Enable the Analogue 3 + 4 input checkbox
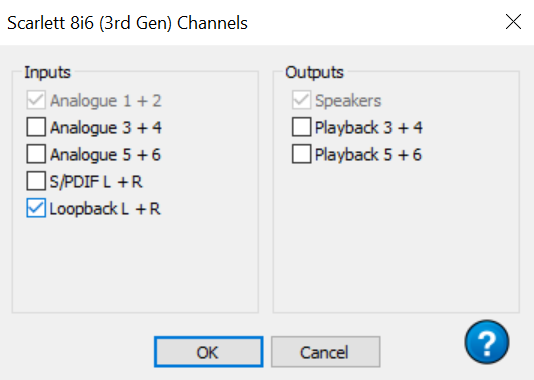534x380 pixels. pos(36,127)
